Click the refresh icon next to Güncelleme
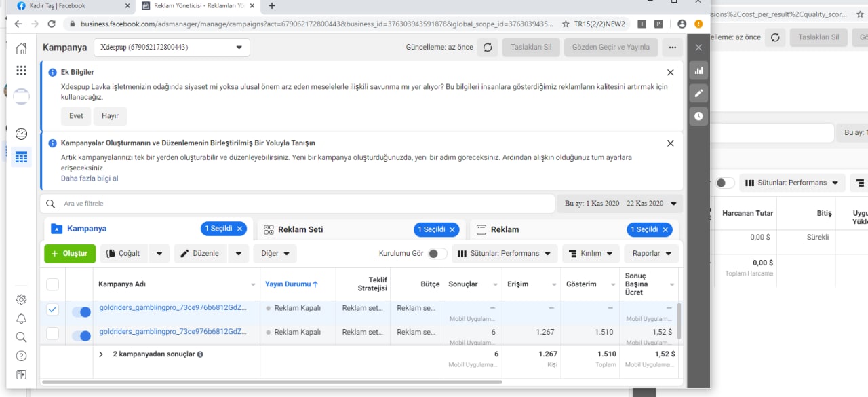This screenshot has height=397, width=868. click(486, 48)
